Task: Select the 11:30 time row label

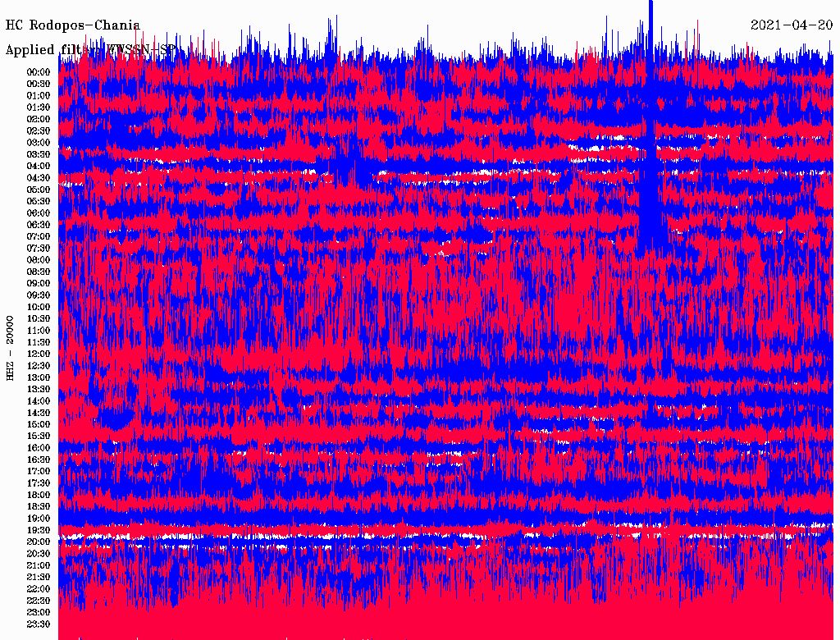Action: 39,342
